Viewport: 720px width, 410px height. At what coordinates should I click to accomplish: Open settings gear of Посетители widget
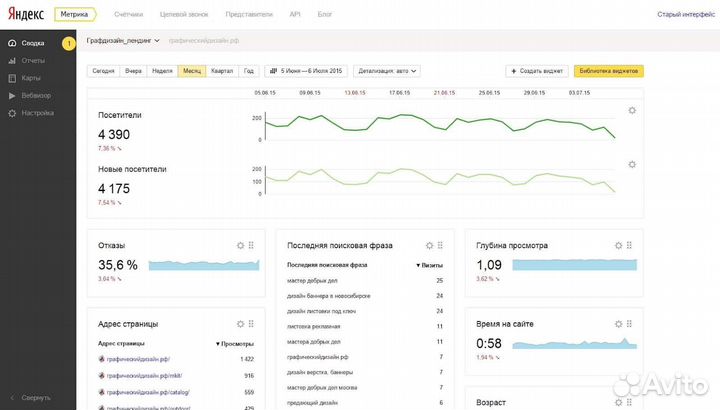[631, 110]
